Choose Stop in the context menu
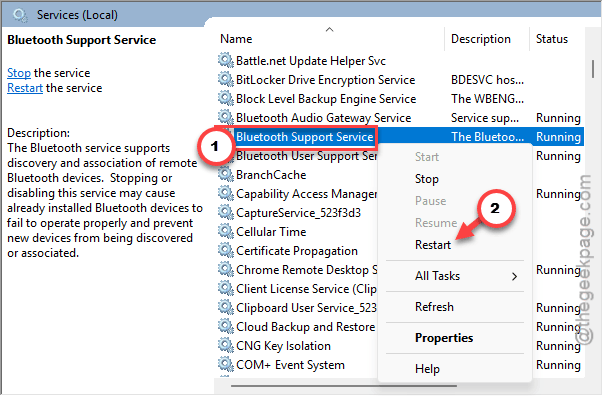Viewport: 603px width, 396px height. click(426, 179)
